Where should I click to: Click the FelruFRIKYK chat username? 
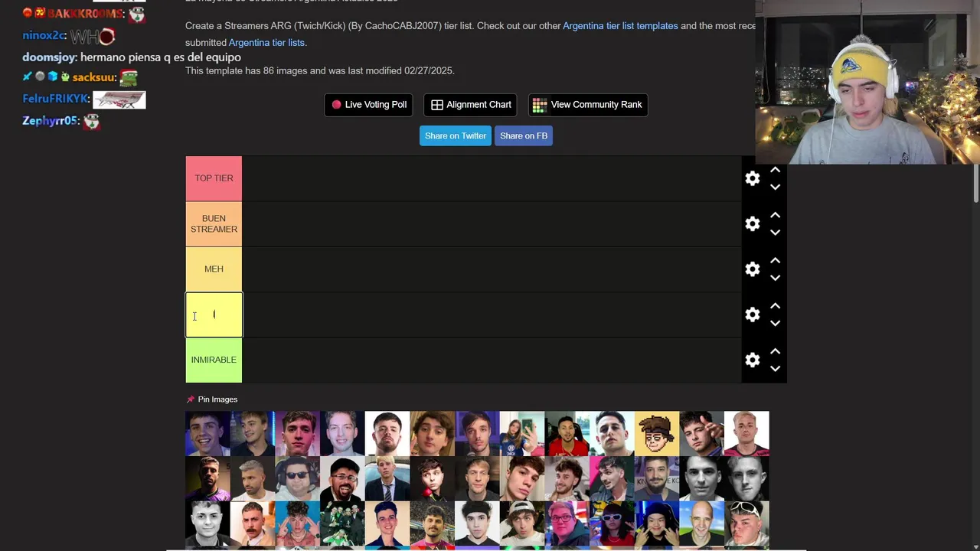(x=55, y=99)
